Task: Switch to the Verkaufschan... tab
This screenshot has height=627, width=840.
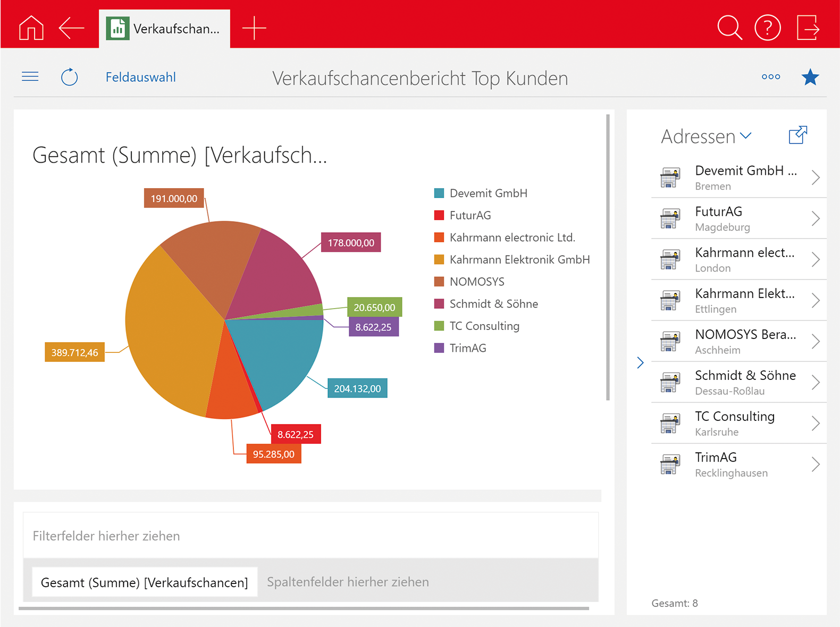Action: pyautogui.click(x=165, y=29)
